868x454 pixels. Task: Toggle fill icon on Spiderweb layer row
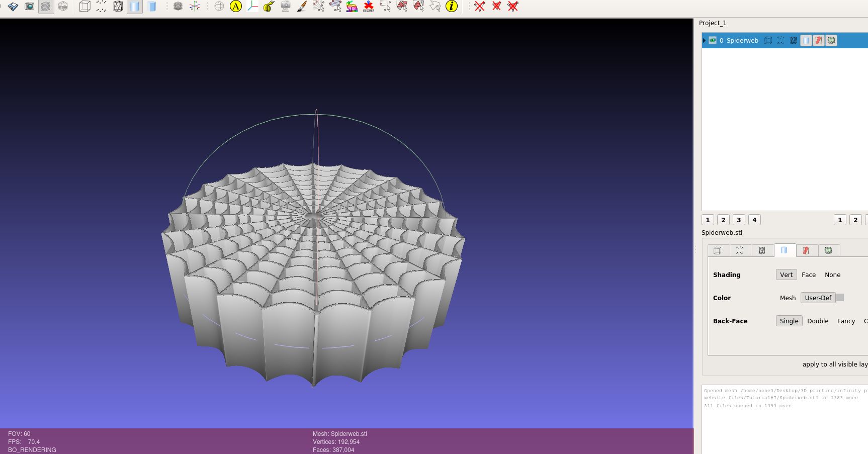(806, 41)
